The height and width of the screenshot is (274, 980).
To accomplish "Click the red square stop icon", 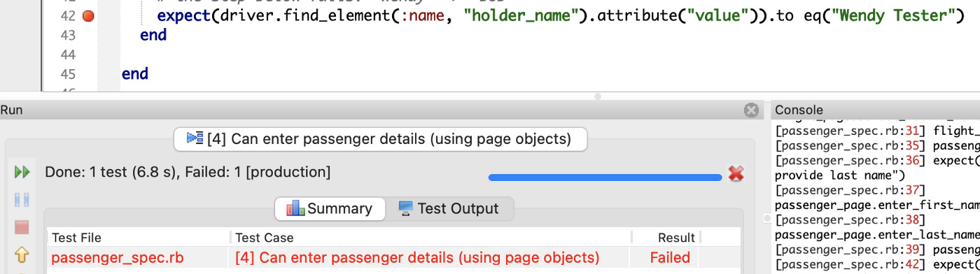I will pos(22,227).
